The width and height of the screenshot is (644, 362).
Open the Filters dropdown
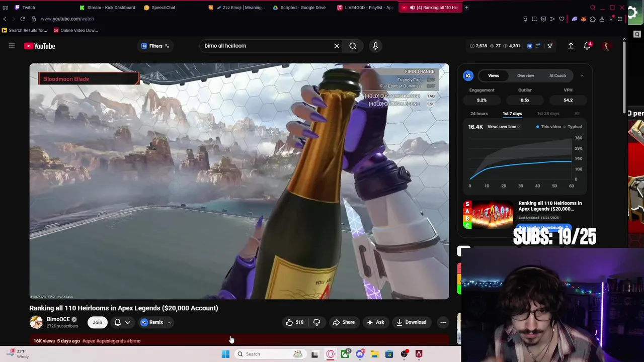pyautogui.click(x=155, y=46)
